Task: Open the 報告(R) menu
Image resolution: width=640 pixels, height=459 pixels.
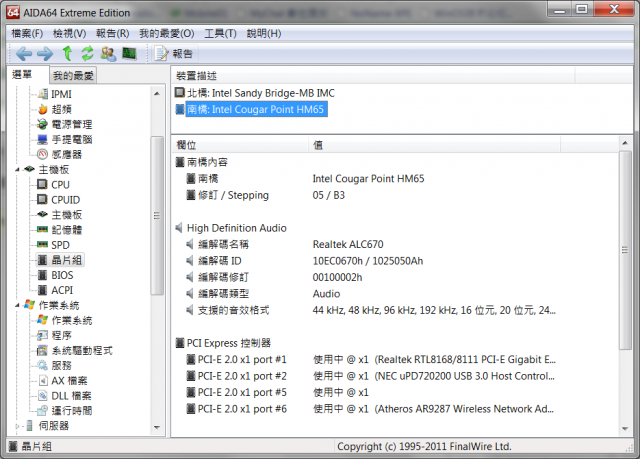Action: (x=113, y=33)
